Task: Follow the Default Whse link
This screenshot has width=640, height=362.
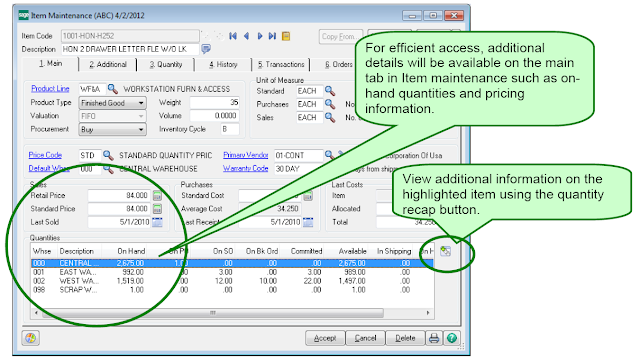Action: click(49, 168)
